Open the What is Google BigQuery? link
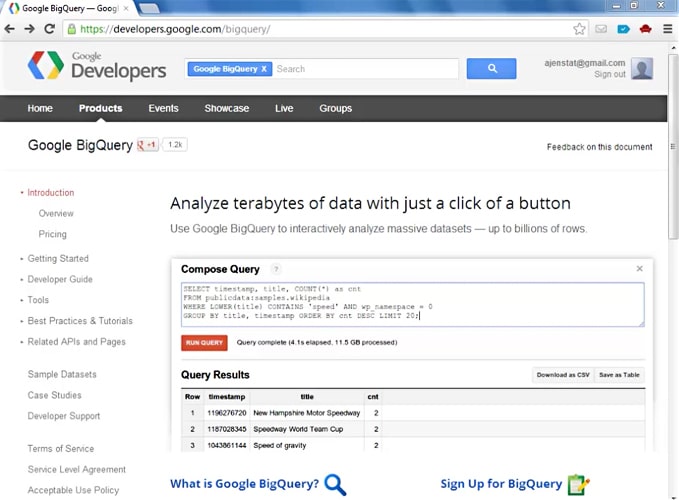The height and width of the screenshot is (500, 679). coord(244,484)
